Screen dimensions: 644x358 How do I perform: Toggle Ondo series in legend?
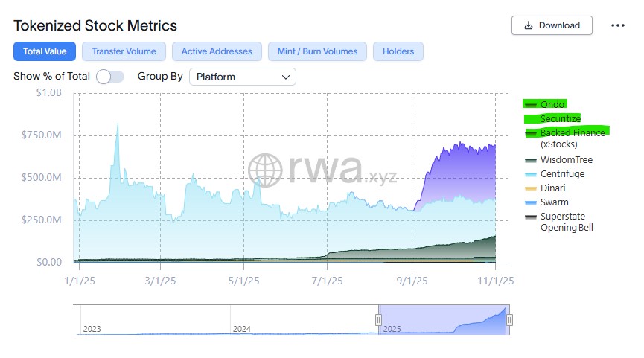point(552,105)
